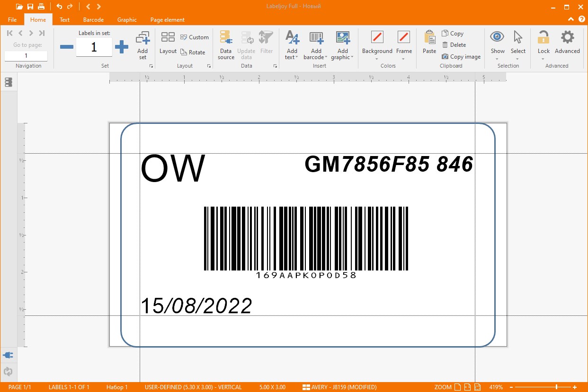Click the Open file icon in quick access
Viewport: 588px width, 392px height.
19,7
